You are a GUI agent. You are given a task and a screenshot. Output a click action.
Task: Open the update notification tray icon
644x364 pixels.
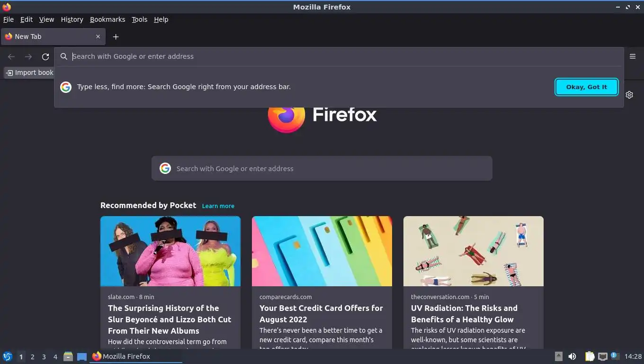click(x=615, y=355)
